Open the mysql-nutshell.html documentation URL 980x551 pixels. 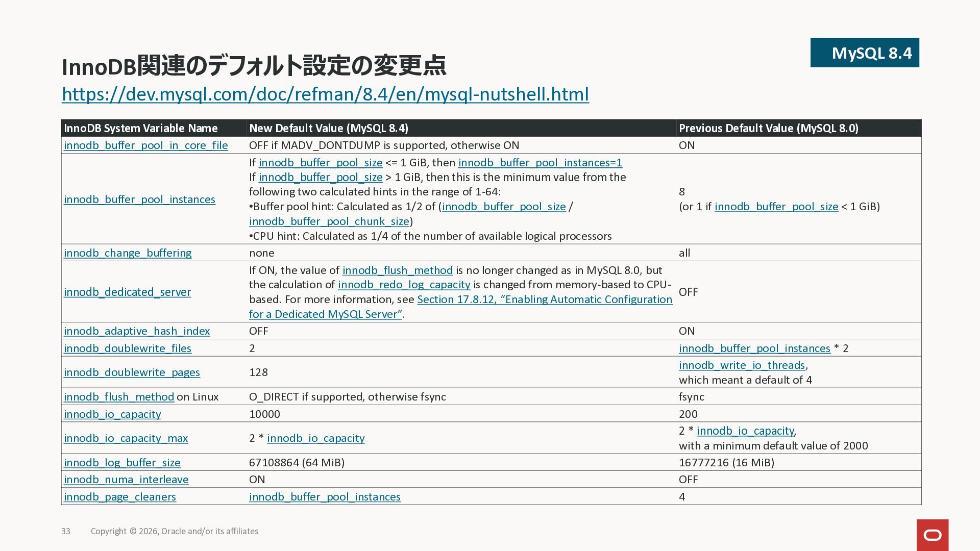pyautogui.click(x=325, y=94)
